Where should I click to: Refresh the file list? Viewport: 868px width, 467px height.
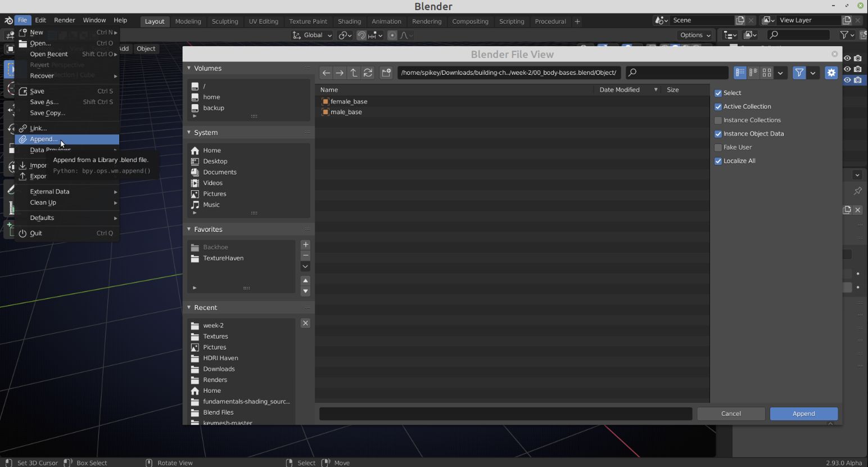[368, 73]
